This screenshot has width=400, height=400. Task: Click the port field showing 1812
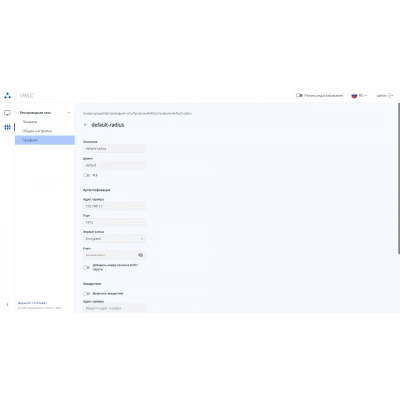[114, 222]
